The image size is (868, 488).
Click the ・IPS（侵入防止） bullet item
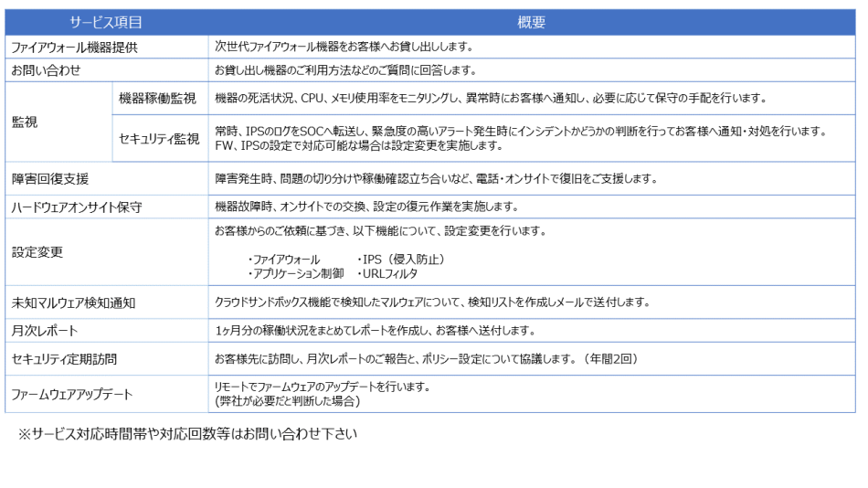click(x=401, y=260)
